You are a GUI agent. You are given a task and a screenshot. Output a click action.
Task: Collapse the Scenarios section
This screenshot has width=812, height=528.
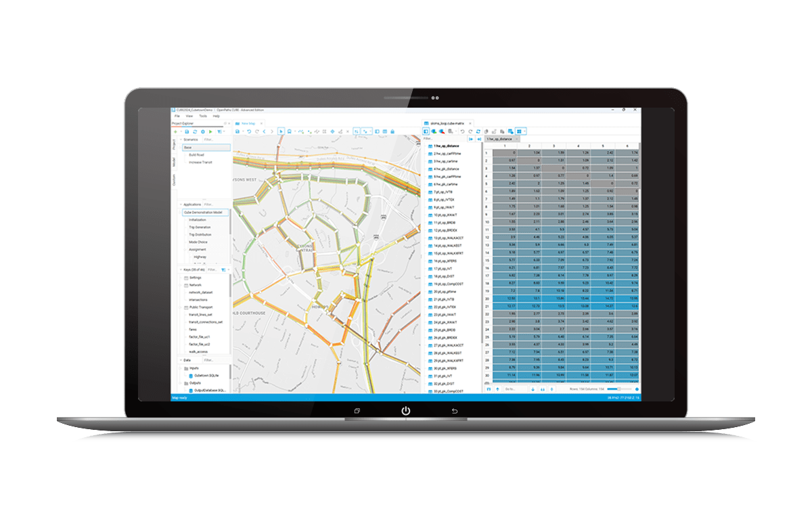tap(181, 139)
